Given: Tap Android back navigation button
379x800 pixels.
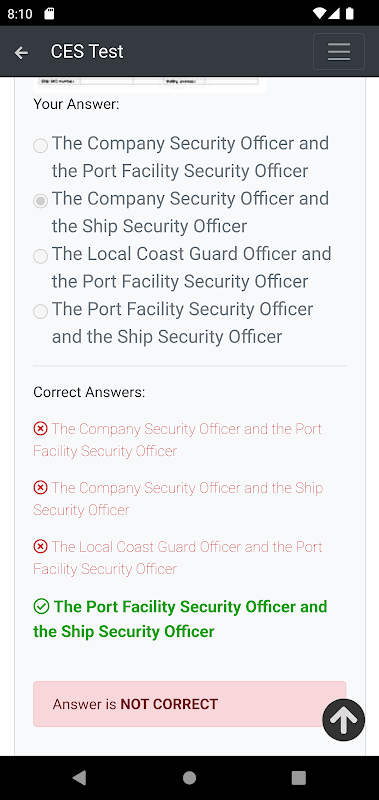Looking at the screenshot, I should click(79, 778).
